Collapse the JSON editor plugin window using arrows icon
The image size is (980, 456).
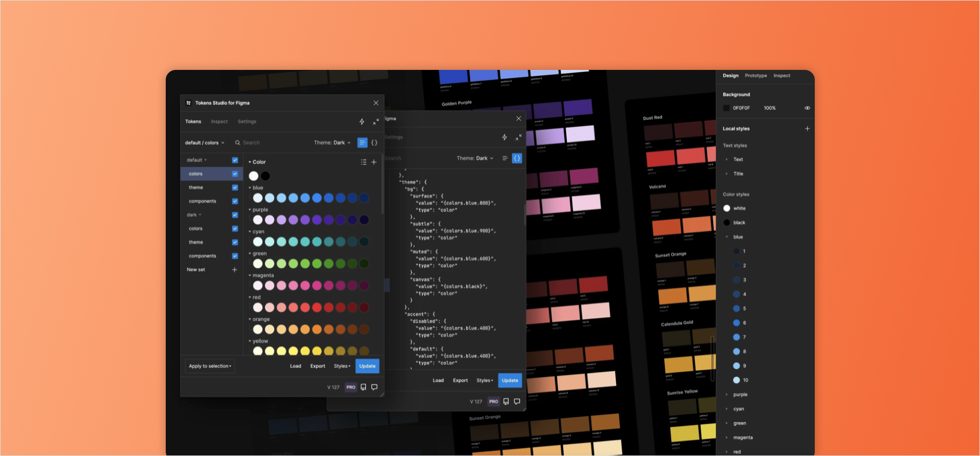coord(518,138)
